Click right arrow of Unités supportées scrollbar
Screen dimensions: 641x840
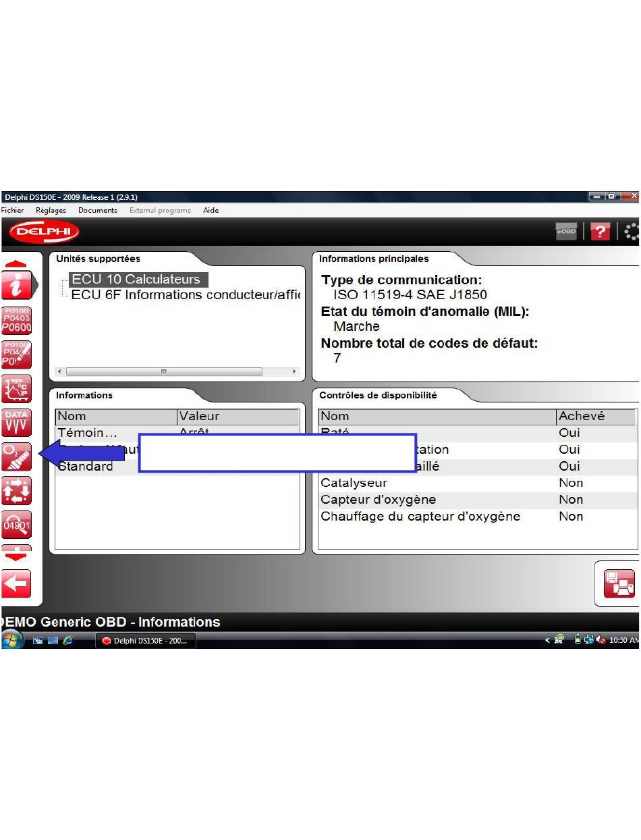(294, 371)
